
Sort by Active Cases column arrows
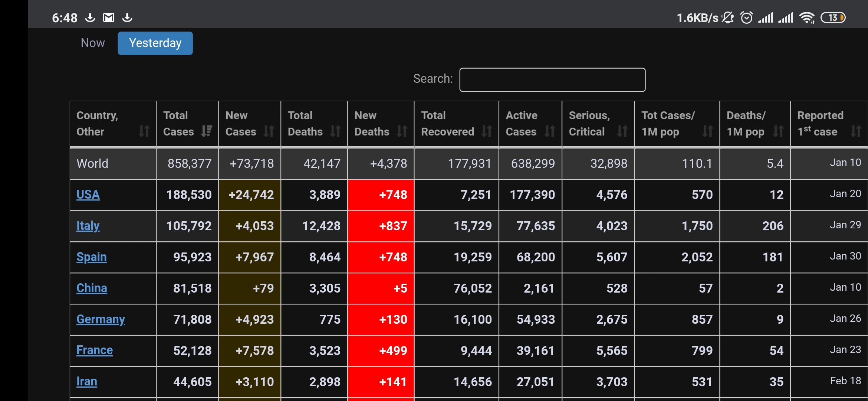click(x=550, y=131)
